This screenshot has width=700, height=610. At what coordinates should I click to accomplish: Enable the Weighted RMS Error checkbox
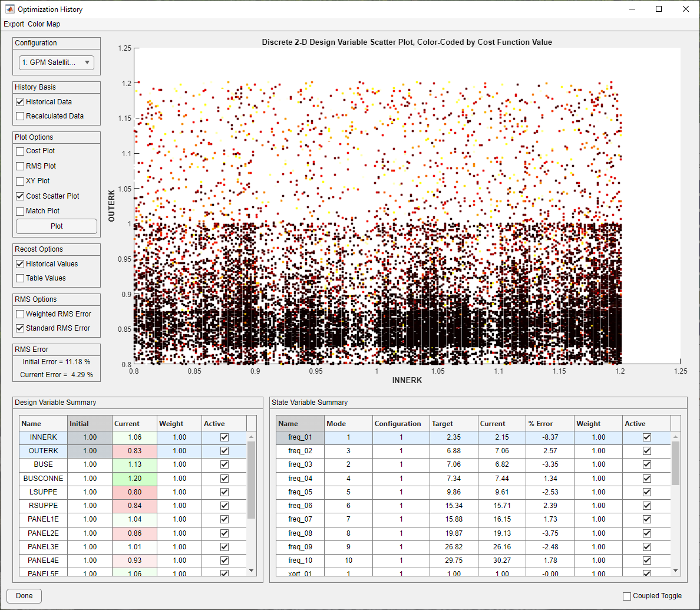click(x=20, y=314)
